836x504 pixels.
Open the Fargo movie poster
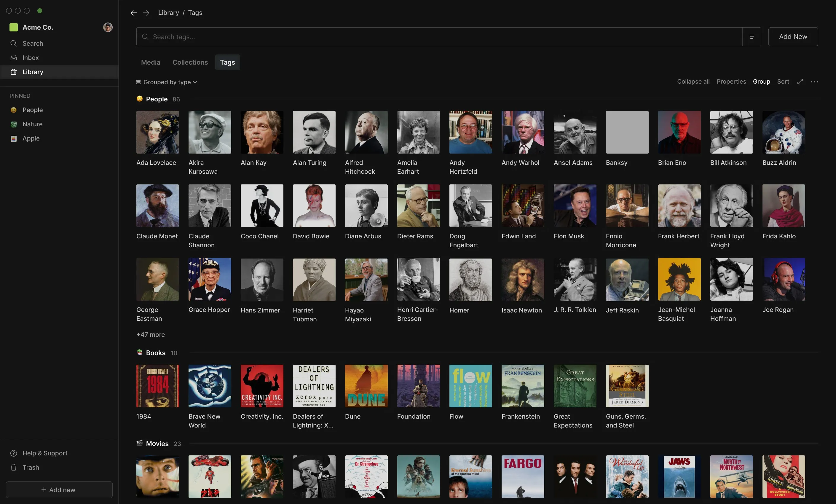[522, 476]
